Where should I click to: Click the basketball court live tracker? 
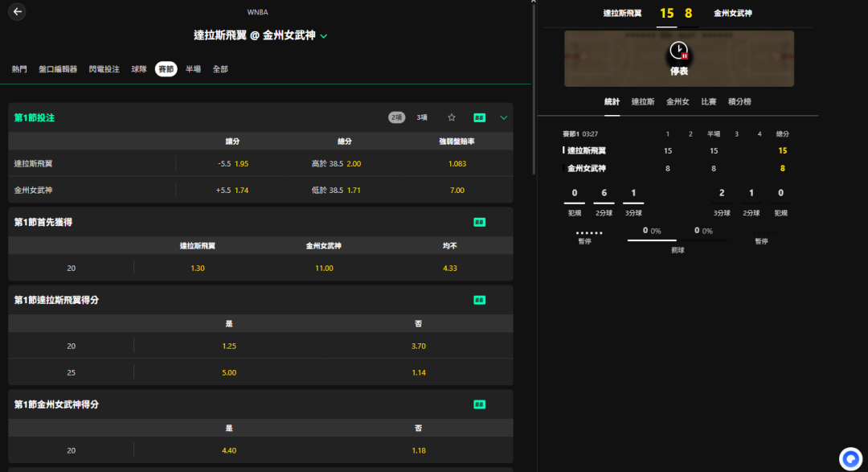click(x=678, y=59)
